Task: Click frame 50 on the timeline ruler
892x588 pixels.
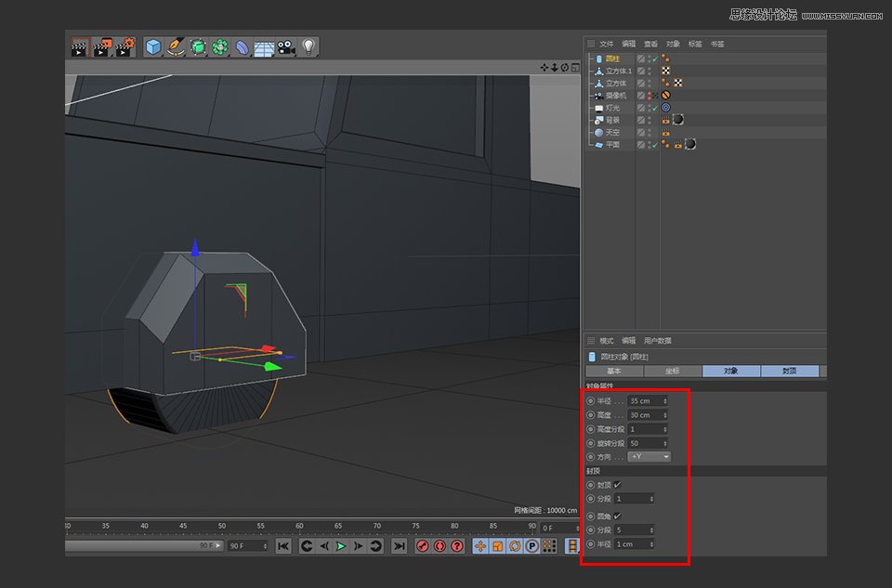Action: pyautogui.click(x=221, y=525)
